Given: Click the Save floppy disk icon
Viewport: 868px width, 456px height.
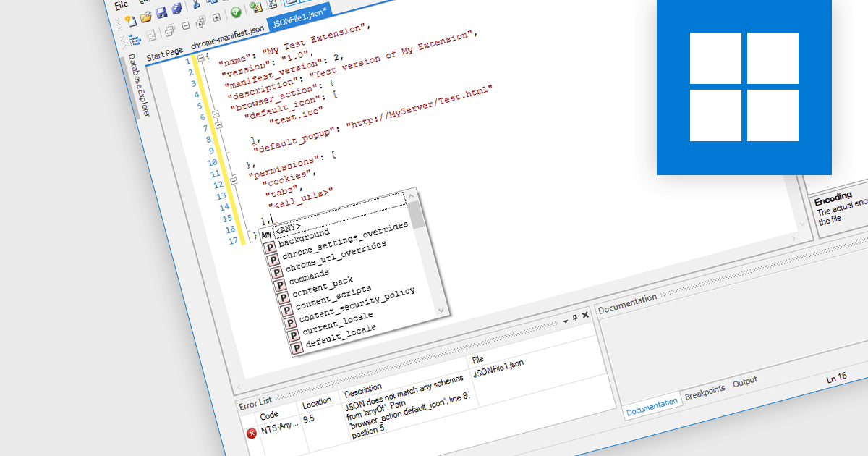Looking at the screenshot, I should [x=161, y=14].
